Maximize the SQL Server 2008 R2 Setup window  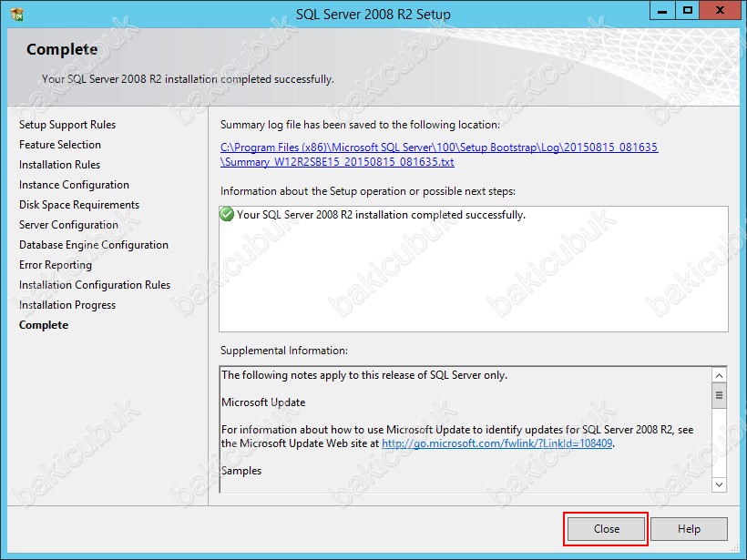[688, 11]
